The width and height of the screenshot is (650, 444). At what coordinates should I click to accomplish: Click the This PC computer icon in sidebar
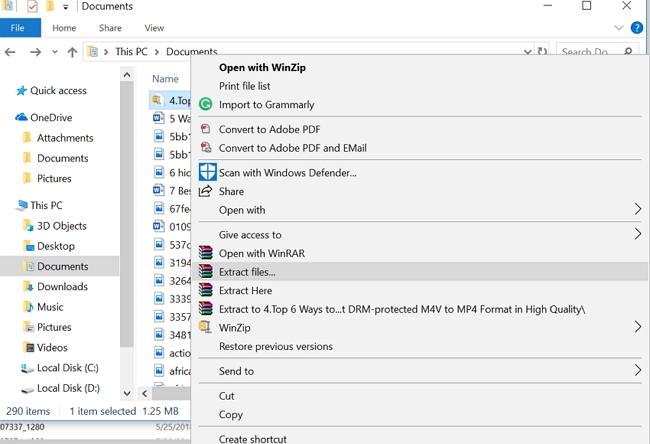[22, 205]
